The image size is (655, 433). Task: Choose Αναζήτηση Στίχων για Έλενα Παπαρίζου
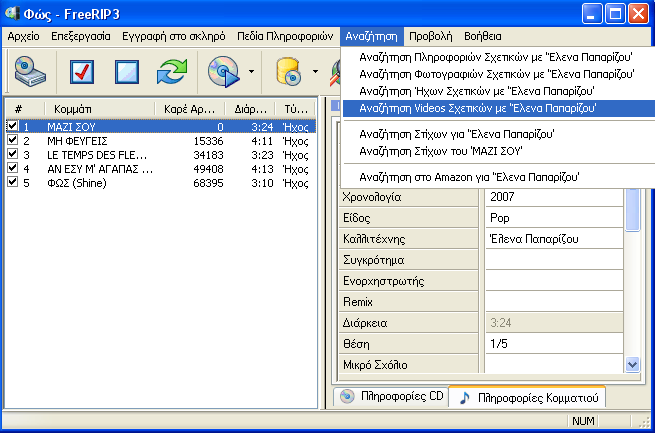click(x=498, y=134)
